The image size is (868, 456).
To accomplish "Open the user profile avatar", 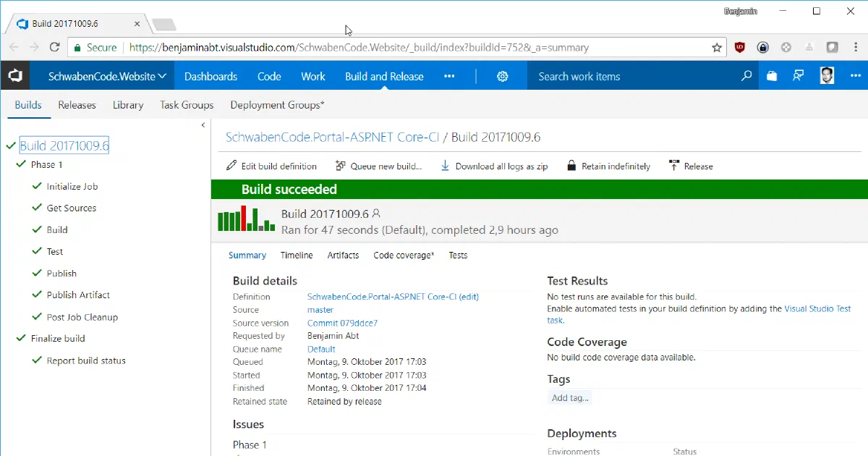I will (827, 76).
